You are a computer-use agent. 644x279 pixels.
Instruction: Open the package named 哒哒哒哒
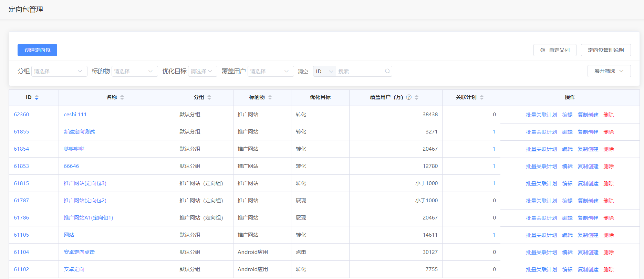click(74, 149)
